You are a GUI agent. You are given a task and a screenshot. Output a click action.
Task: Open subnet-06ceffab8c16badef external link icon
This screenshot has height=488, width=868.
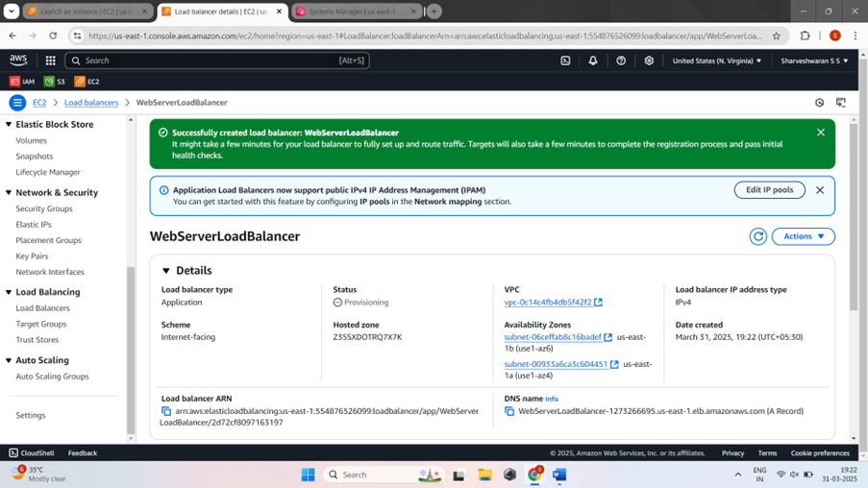click(608, 337)
